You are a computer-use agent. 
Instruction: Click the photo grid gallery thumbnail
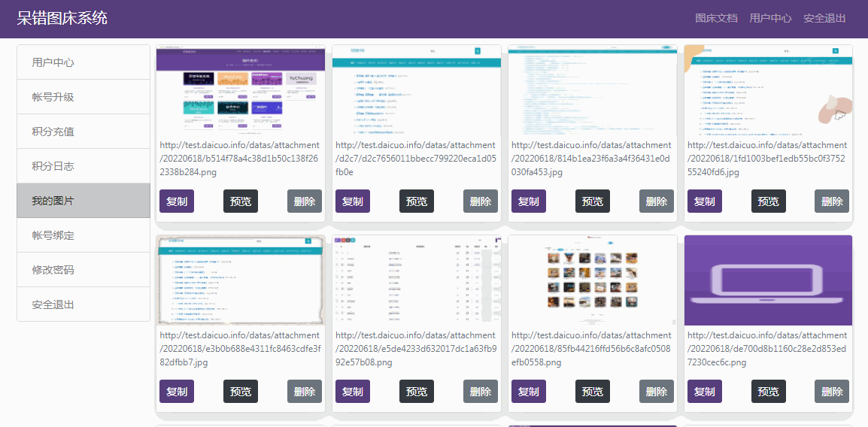coord(593,280)
